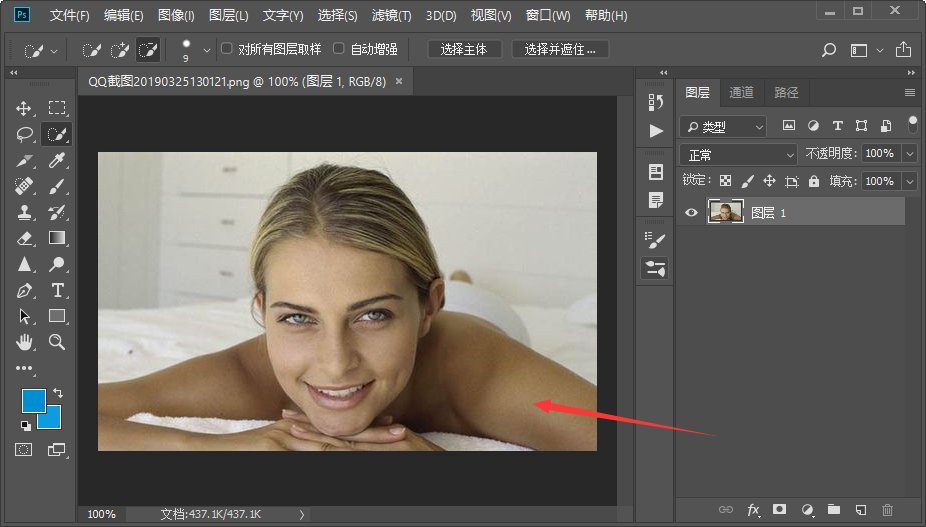This screenshot has width=926, height=527.
Task: Open the Edit Toolbar three-dots menu
Action: (24, 368)
